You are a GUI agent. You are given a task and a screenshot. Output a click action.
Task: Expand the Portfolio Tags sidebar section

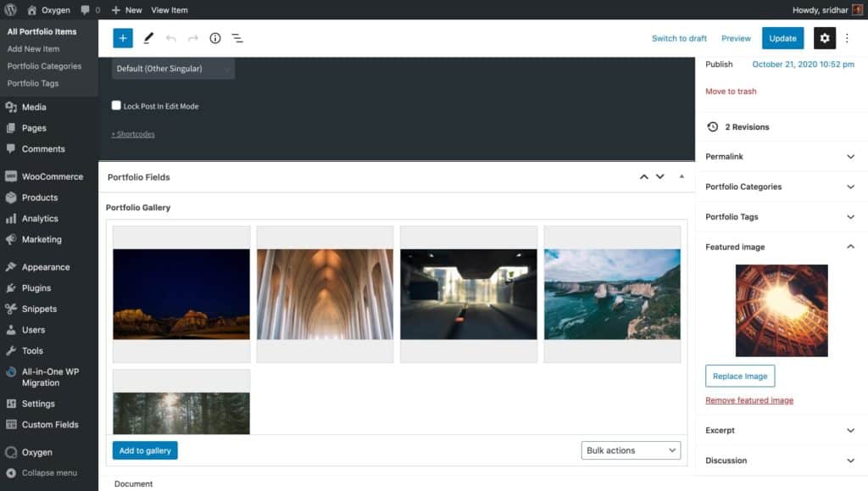point(780,217)
